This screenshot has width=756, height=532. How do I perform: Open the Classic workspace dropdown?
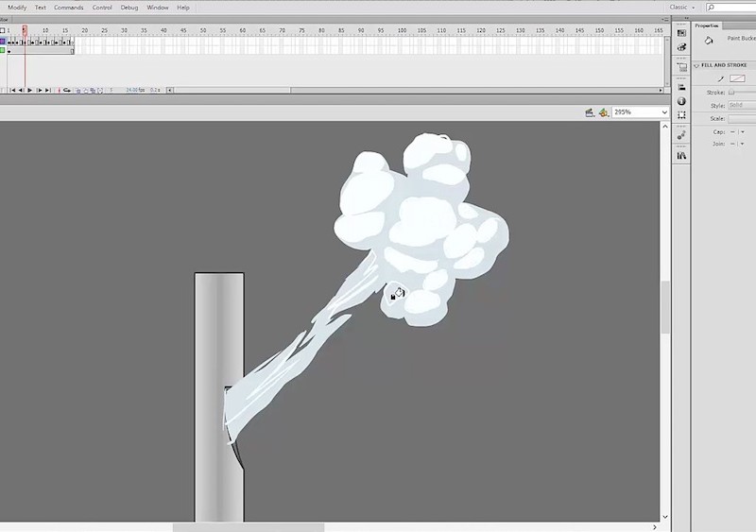(x=682, y=7)
